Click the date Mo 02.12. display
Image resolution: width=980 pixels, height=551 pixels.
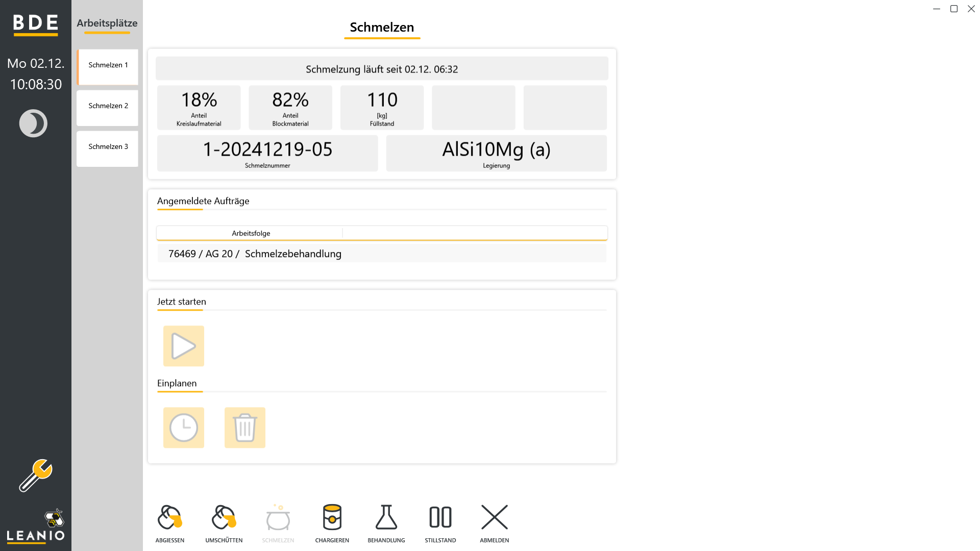[36, 63]
